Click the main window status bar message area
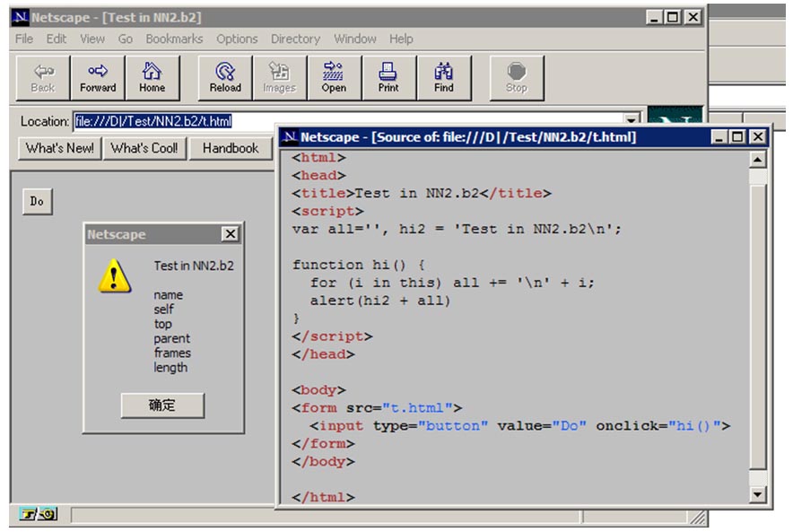793x532 pixels. 326,515
